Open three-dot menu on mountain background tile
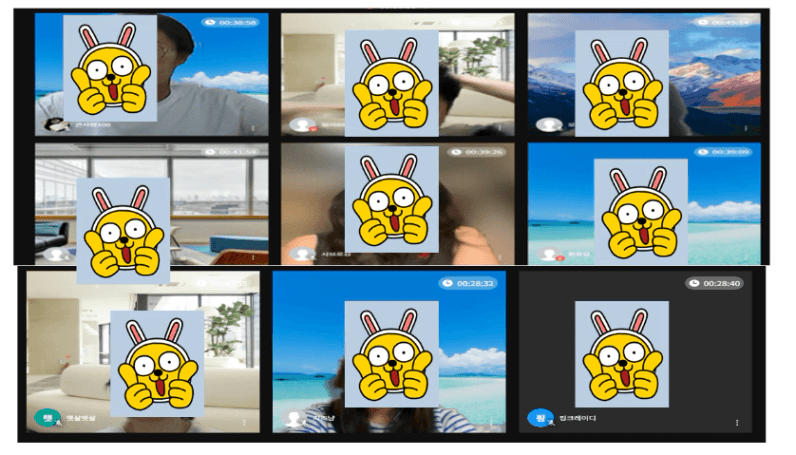Screen dimensions: 796x455 click(745, 128)
